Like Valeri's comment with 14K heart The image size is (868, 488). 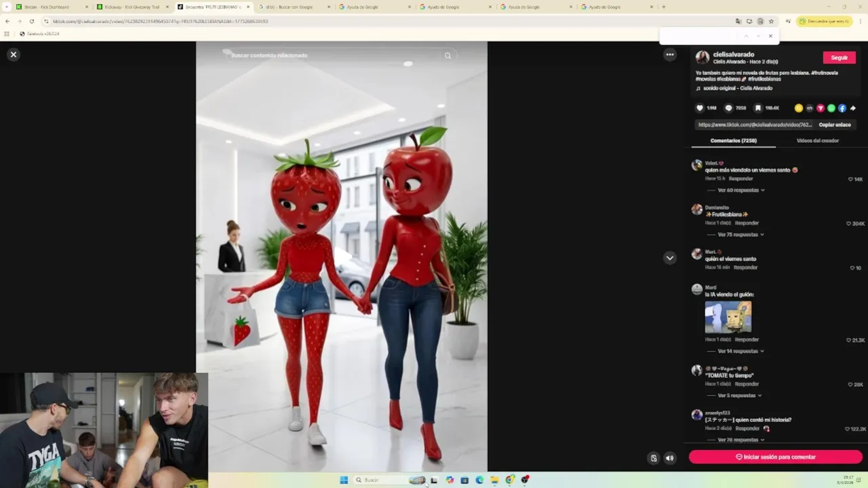[x=850, y=179]
